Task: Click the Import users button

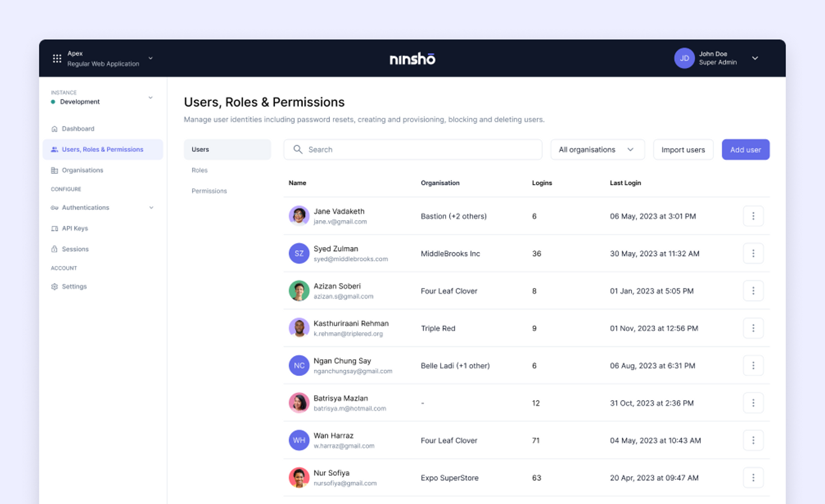Action: click(x=683, y=150)
